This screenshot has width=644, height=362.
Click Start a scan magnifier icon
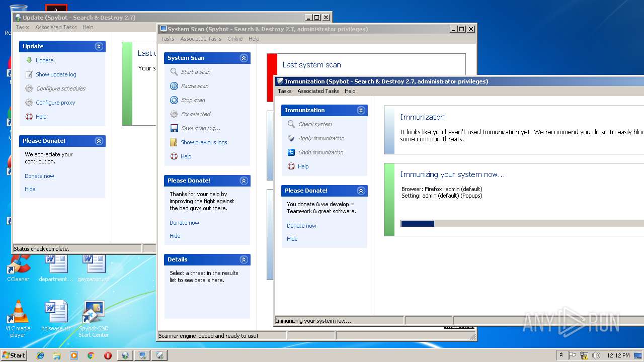tap(174, 72)
